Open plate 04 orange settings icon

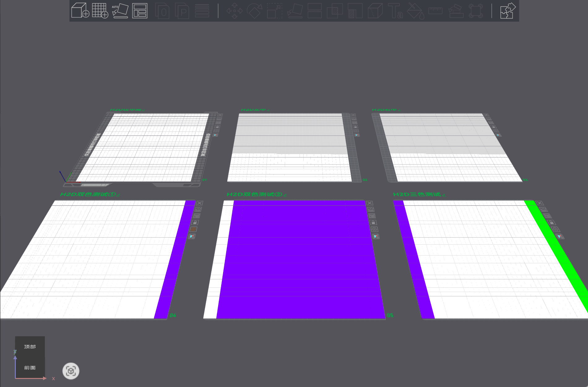coord(193,229)
